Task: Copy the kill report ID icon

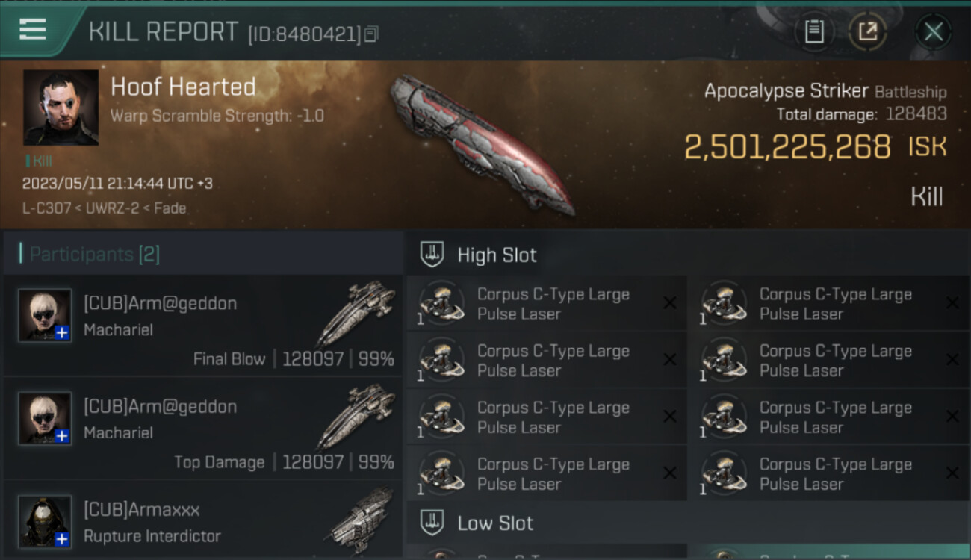Action: [x=371, y=34]
